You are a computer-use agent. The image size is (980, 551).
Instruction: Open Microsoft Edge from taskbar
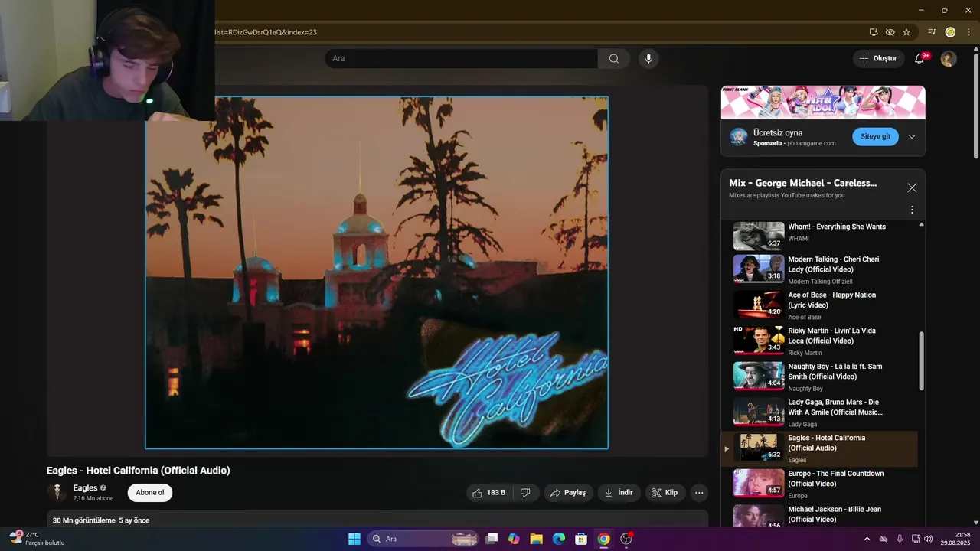[559, 539]
